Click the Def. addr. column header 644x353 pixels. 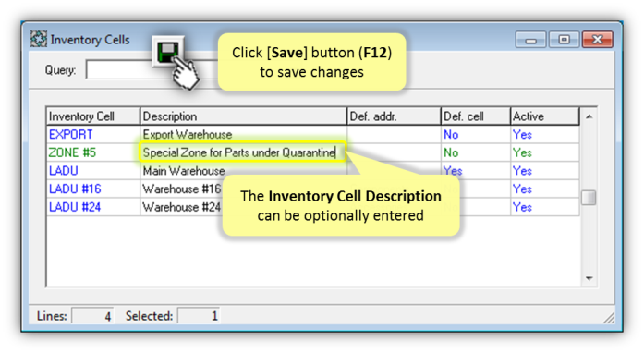click(394, 116)
